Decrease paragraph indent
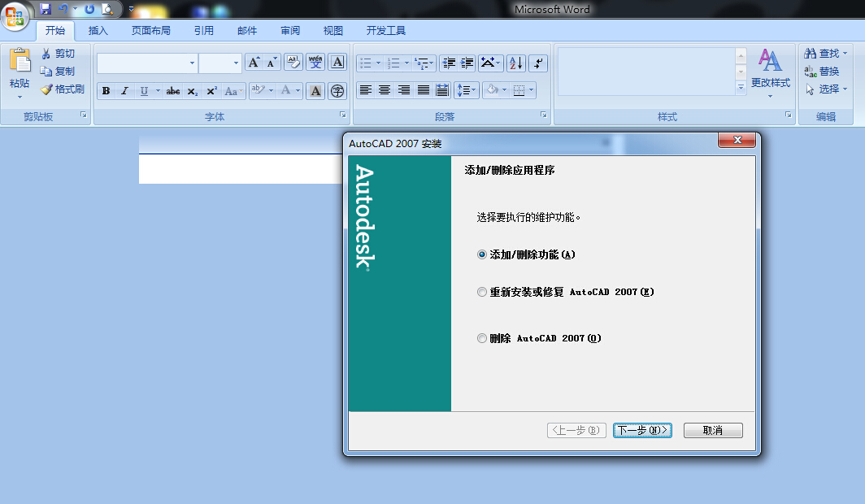Image resolution: width=865 pixels, height=504 pixels. click(x=449, y=63)
